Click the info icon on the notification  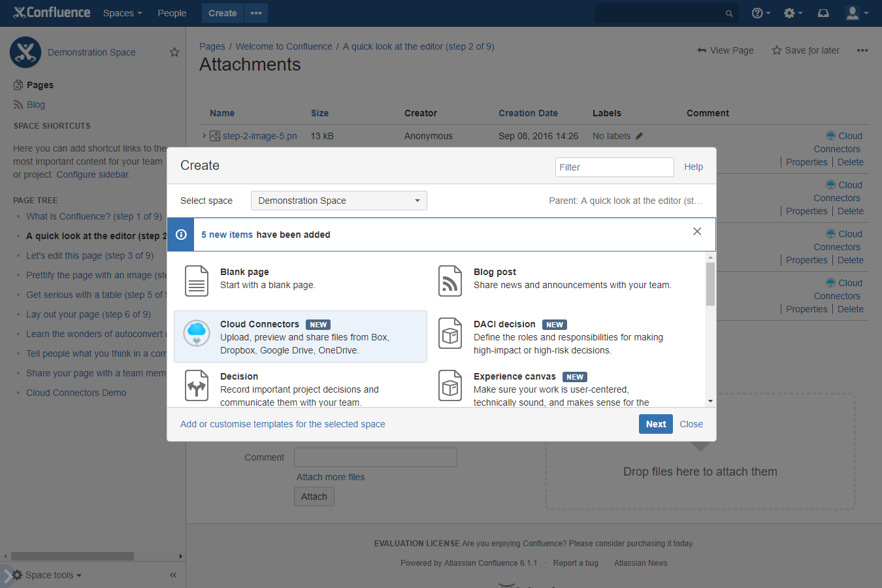pyautogui.click(x=181, y=235)
